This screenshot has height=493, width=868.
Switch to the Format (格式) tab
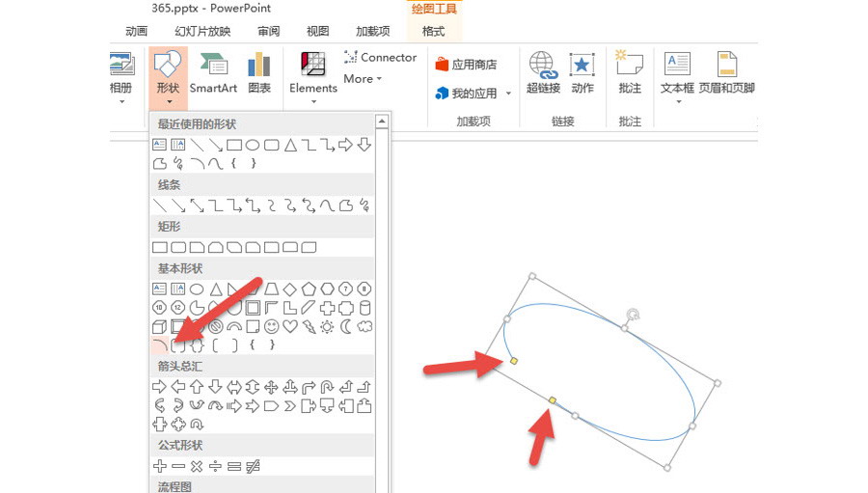click(434, 31)
